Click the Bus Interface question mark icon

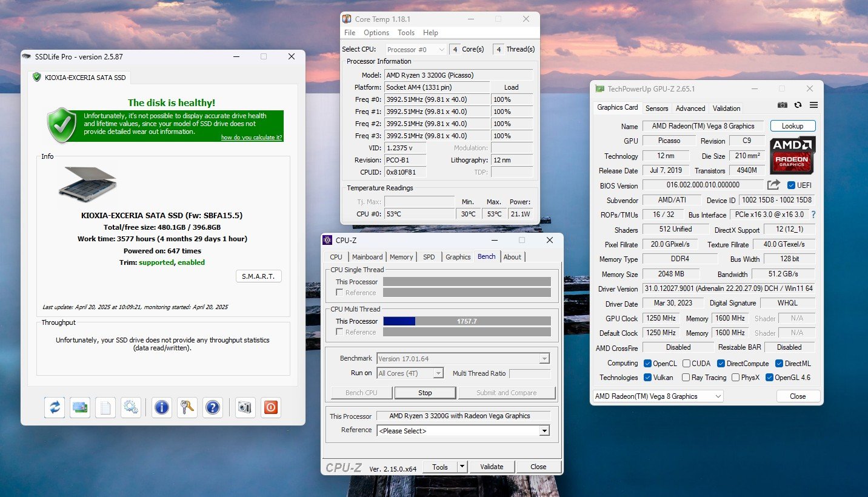pyautogui.click(x=813, y=215)
